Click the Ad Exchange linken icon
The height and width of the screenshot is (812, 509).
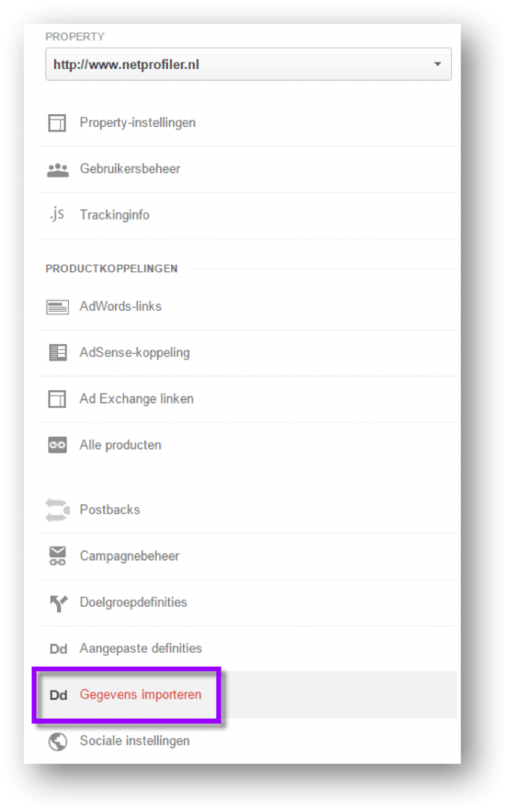[x=57, y=400]
